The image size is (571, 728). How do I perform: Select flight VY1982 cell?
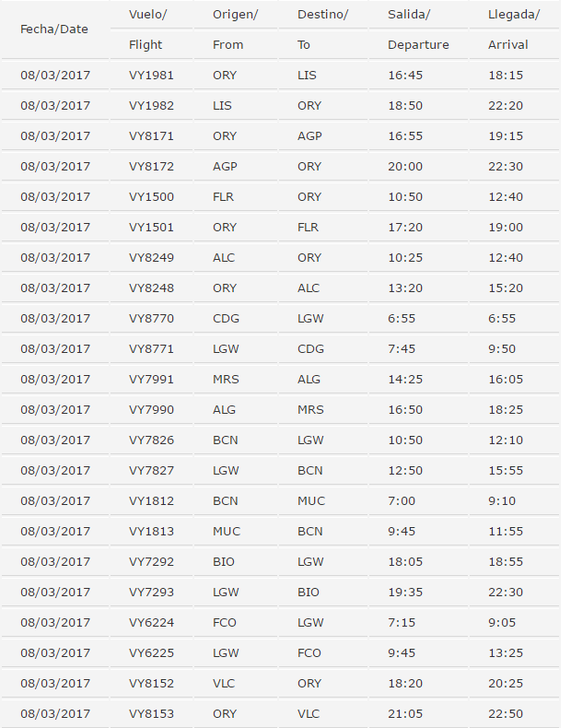point(151,105)
